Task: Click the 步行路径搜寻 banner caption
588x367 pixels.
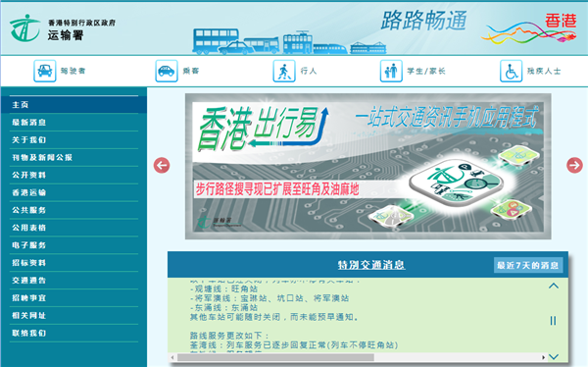Action: (x=277, y=189)
